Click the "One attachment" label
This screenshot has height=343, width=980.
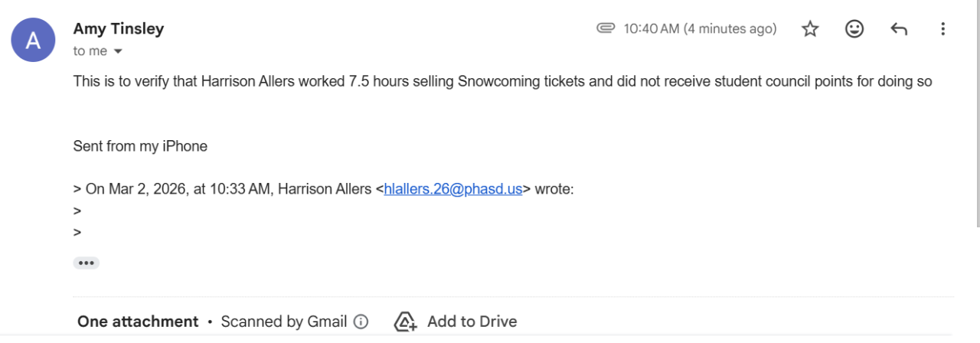(x=138, y=322)
